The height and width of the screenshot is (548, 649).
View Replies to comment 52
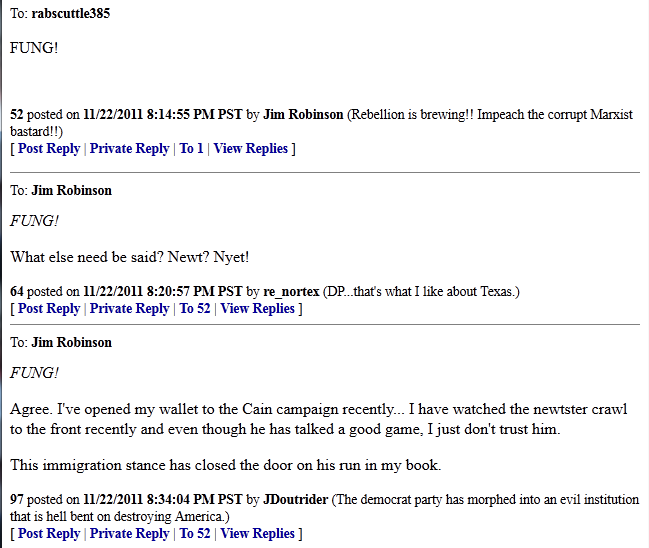pyautogui.click(x=250, y=149)
